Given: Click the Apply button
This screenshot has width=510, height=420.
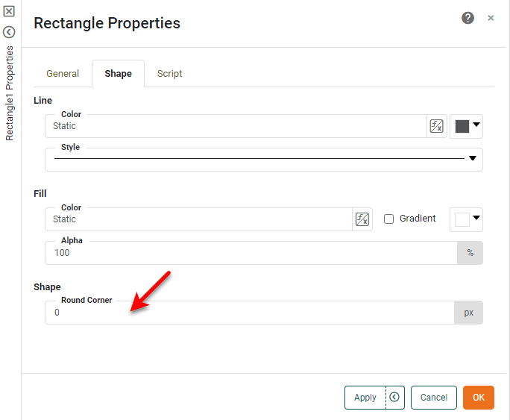Looking at the screenshot, I should [x=365, y=398].
